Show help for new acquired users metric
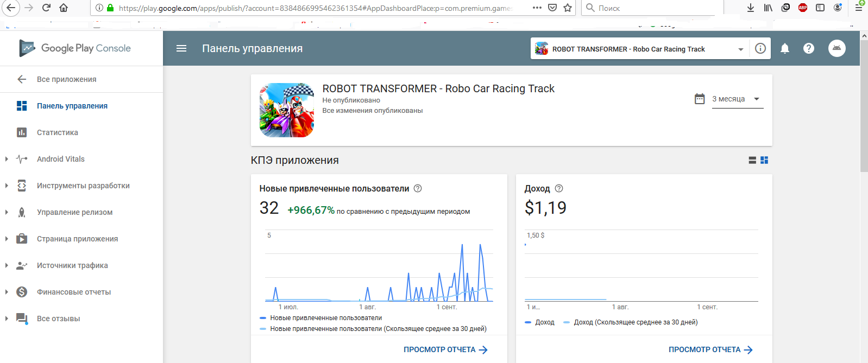 pyautogui.click(x=418, y=188)
